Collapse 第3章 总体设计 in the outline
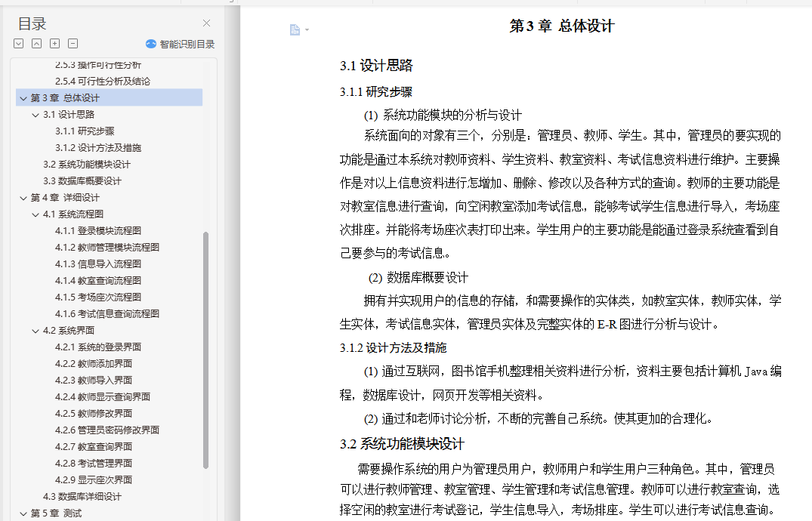 23,98
